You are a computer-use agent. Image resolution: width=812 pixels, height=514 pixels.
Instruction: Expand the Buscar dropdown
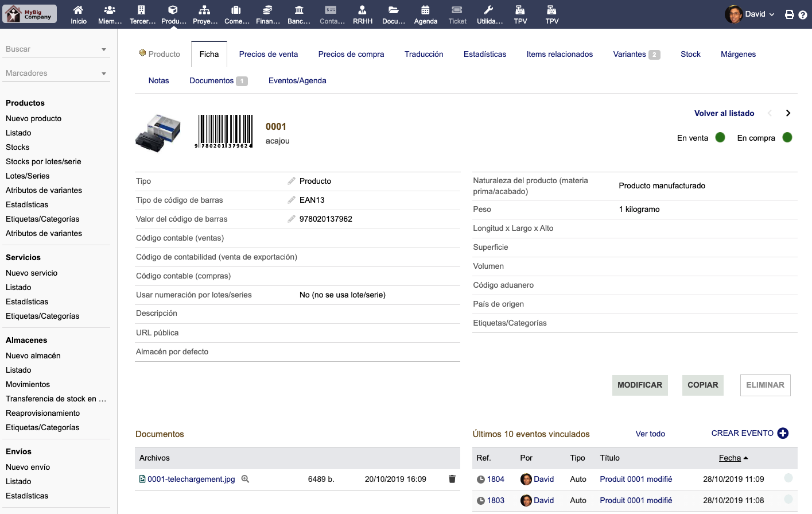pos(104,49)
